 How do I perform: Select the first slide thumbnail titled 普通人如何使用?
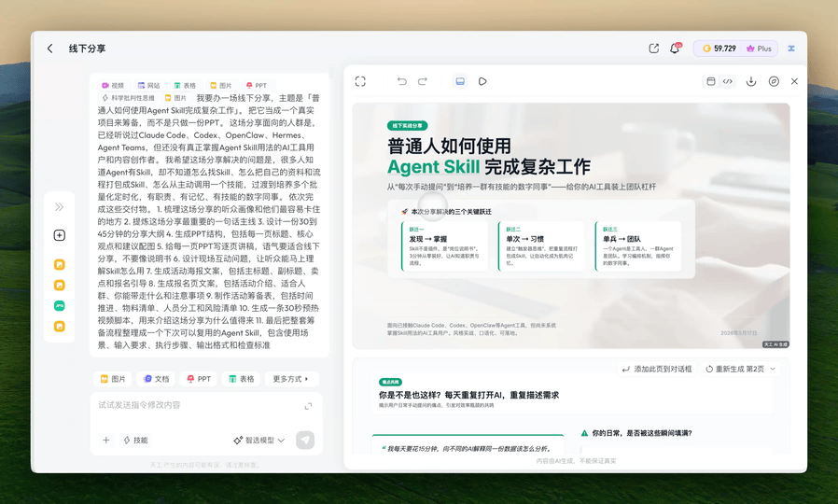[x=571, y=226]
